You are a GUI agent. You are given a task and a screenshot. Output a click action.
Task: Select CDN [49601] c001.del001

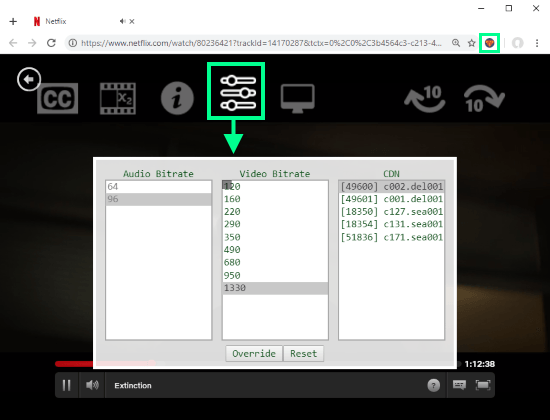[x=391, y=199]
